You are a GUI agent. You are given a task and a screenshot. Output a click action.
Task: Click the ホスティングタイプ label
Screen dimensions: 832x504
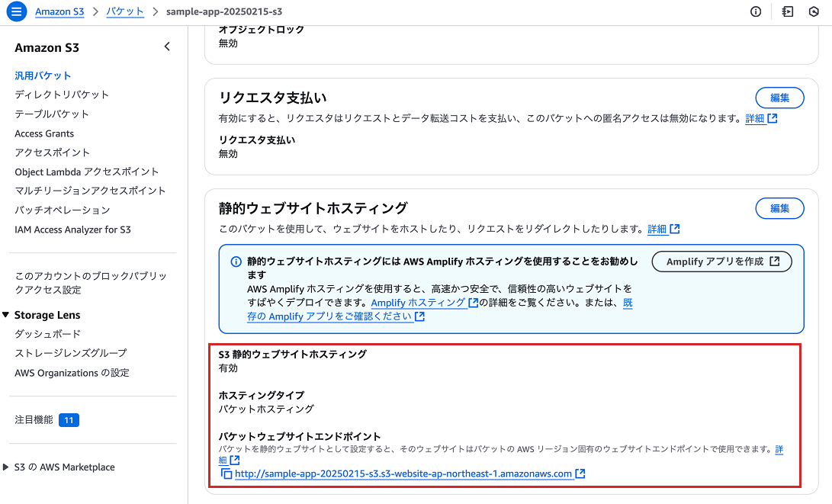pos(262,395)
